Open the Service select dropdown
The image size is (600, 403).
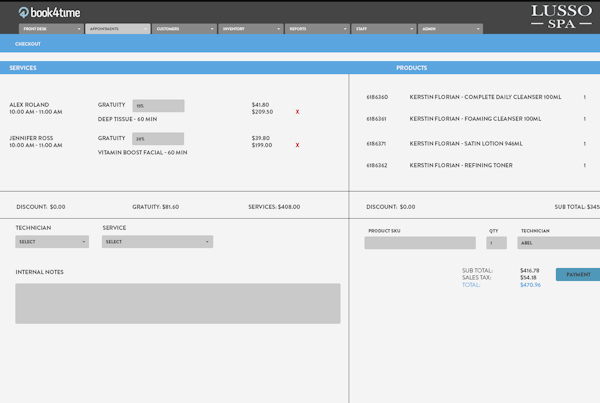click(x=157, y=242)
